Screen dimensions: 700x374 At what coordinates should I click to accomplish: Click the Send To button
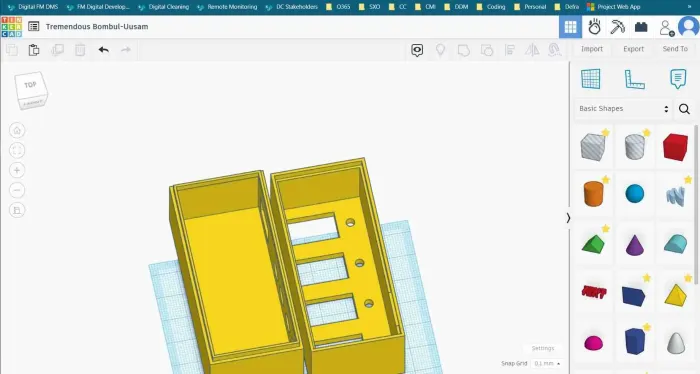coord(675,49)
